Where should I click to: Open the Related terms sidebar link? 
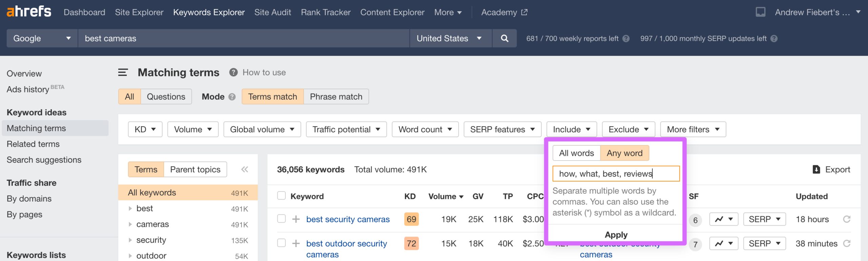[x=33, y=144]
